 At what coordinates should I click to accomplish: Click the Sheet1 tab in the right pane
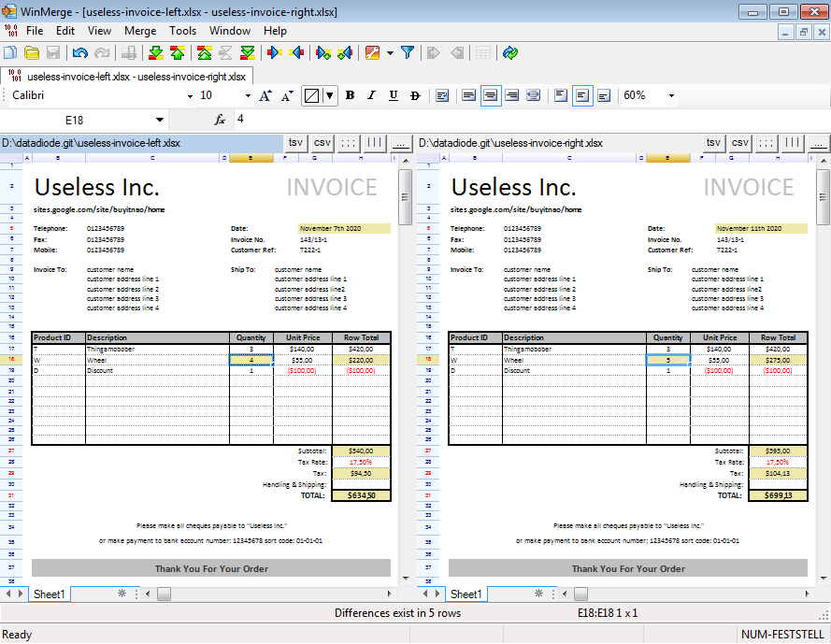pos(466,594)
